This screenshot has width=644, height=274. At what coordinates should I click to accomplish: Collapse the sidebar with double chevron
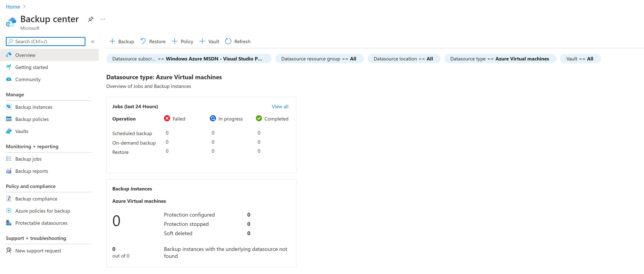click(x=92, y=42)
